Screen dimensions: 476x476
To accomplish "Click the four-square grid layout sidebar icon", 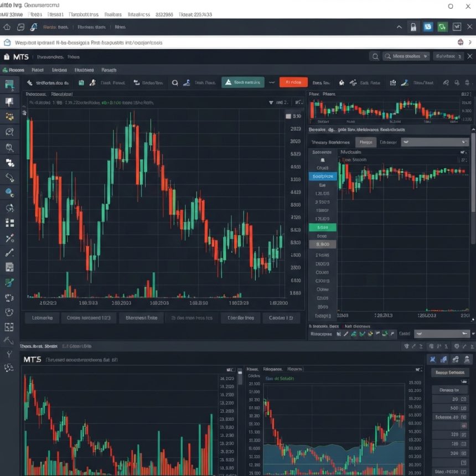I will pos(9,223).
